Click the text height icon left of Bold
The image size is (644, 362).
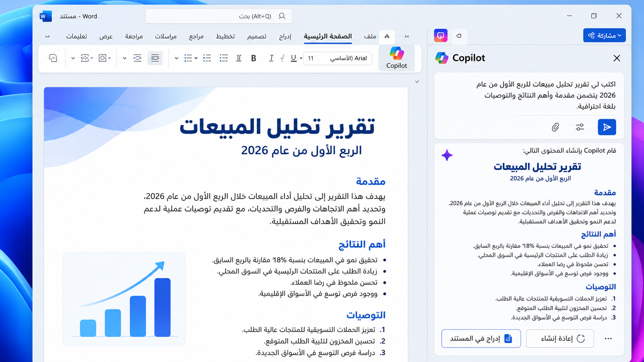[x=239, y=58]
